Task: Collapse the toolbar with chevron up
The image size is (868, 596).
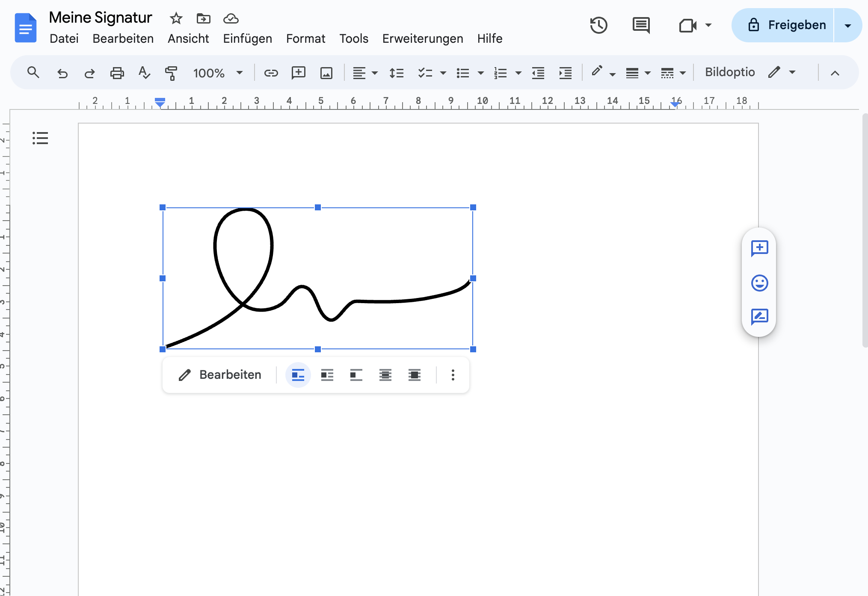Action: (835, 73)
